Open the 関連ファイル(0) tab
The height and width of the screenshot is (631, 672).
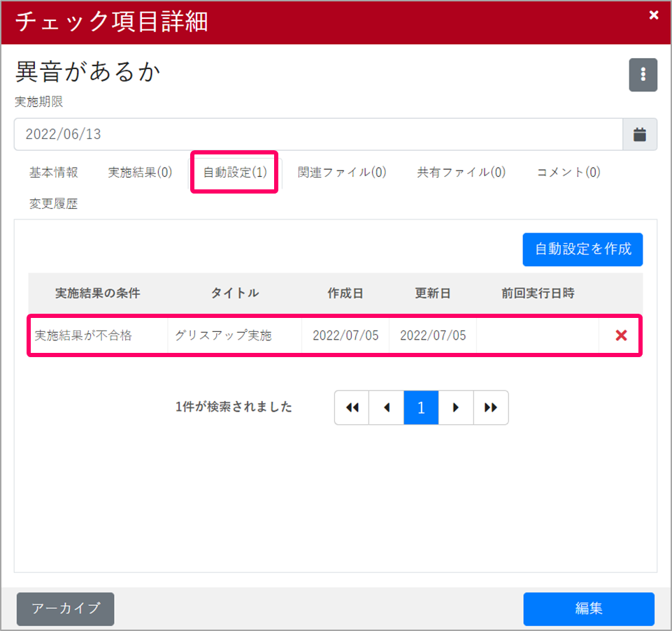[x=342, y=172]
